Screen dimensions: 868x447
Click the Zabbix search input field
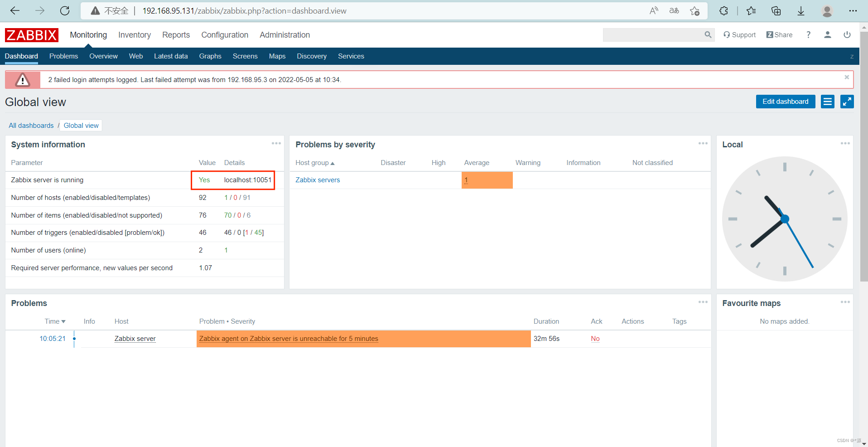pyautogui.click(x=653, y=35)
